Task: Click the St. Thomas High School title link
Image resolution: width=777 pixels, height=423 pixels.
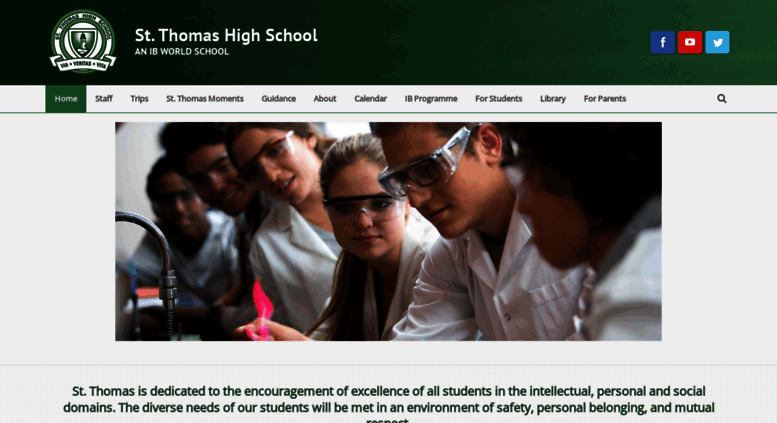Action: [x=226, y=35]
